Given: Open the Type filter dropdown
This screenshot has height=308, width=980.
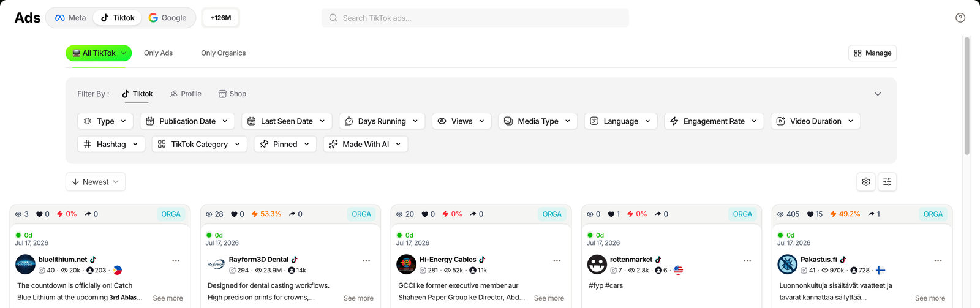Looking at the screenshot, I should (105, 121).
